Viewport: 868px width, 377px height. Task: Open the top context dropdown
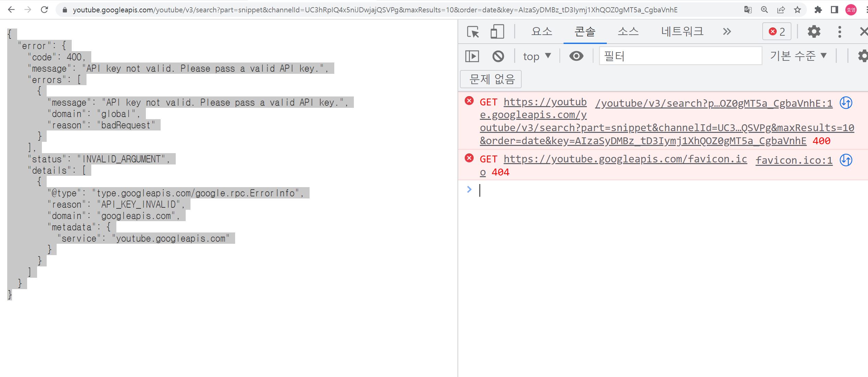(x=536, y=56)
